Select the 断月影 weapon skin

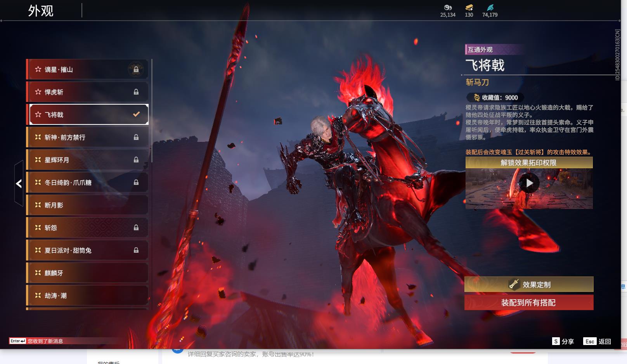pyautogui.click(x=88, y=205)
